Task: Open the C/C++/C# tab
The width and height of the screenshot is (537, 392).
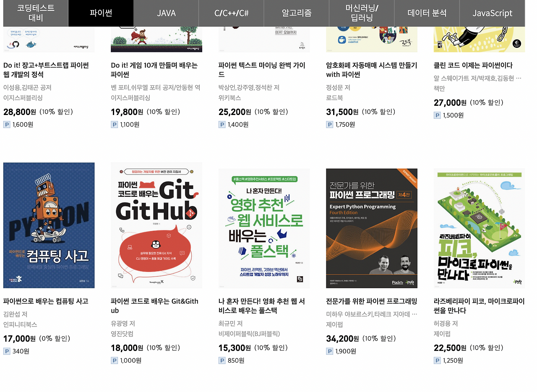Action: click(232, 13)
